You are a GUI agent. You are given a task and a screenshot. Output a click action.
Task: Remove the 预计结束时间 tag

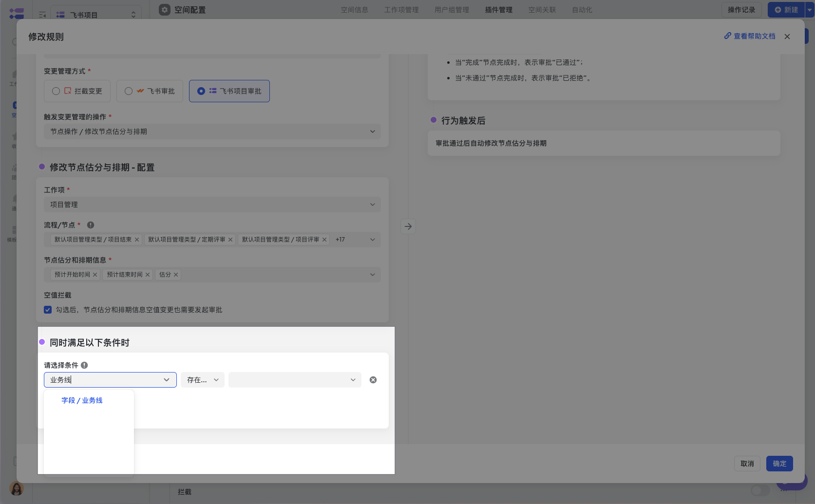(148, 275)
